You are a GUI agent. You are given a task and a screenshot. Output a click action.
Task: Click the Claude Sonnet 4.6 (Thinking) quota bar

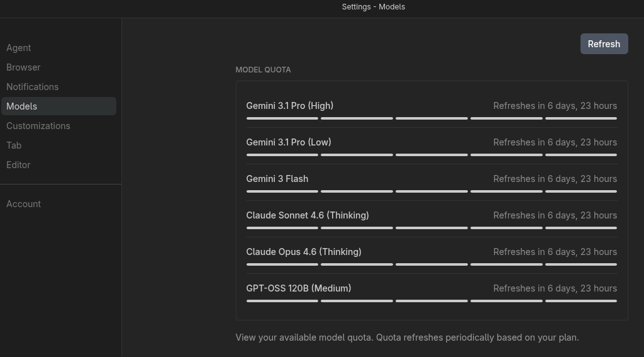(431, 228)
